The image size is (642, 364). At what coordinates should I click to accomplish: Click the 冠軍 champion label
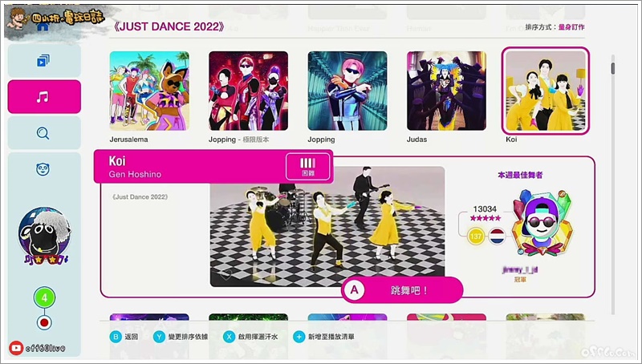pyautogui.click(x=520, y=279)
